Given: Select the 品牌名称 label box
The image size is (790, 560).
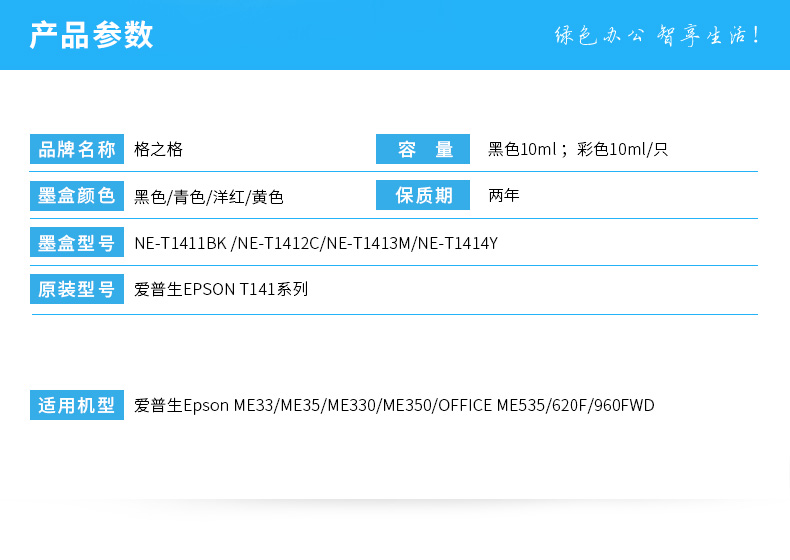Looking at the screenshot, I should pyautogui.click(x=77, y=150).
